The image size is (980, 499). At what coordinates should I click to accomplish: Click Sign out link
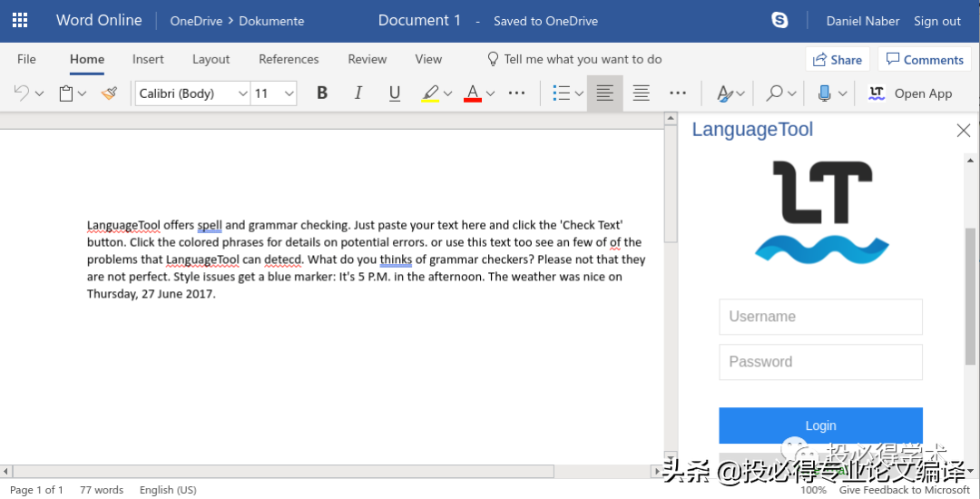[936, 21]
